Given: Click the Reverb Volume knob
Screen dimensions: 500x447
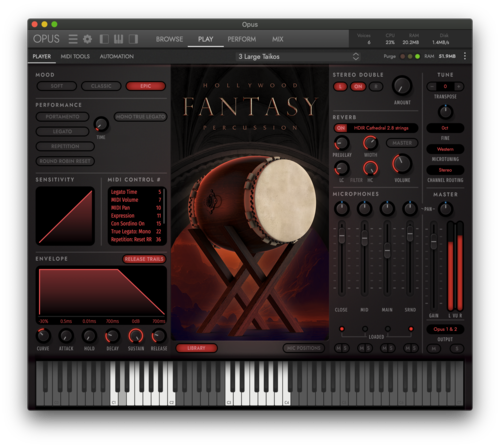Looking at the screenshot, I should [402, 164].
